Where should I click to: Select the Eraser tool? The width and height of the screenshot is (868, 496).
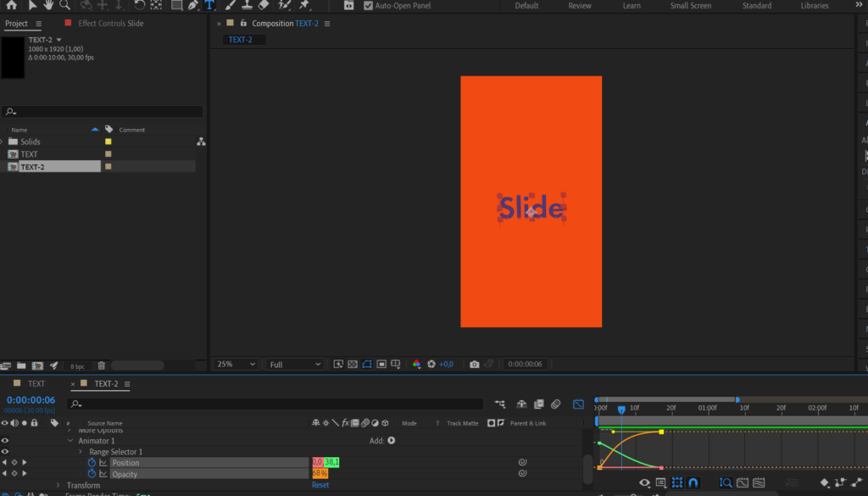pyautogui.click(x=264, y=5)
